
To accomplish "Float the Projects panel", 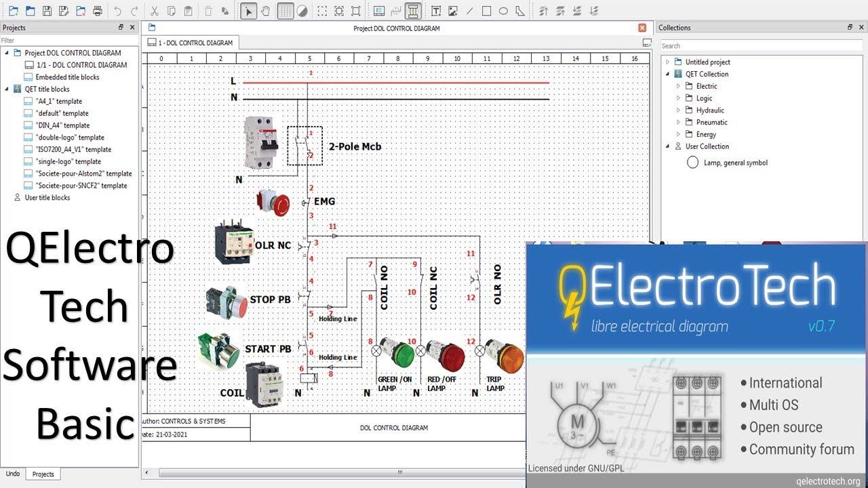I will pyautogui.click(x=121, y=28).
